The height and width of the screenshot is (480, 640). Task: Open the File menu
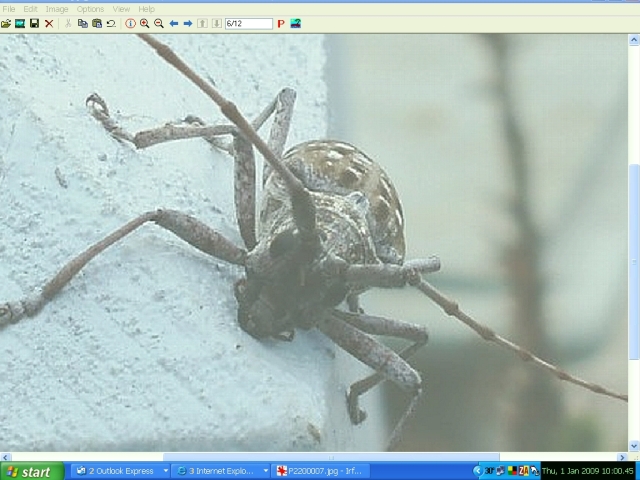[9, 9]
